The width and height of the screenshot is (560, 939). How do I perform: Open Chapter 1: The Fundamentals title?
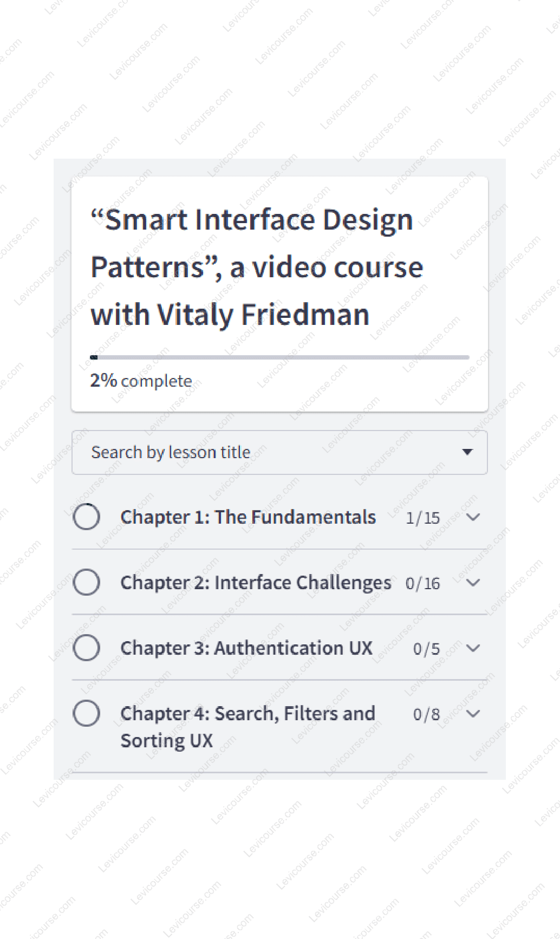pos(248,517)
